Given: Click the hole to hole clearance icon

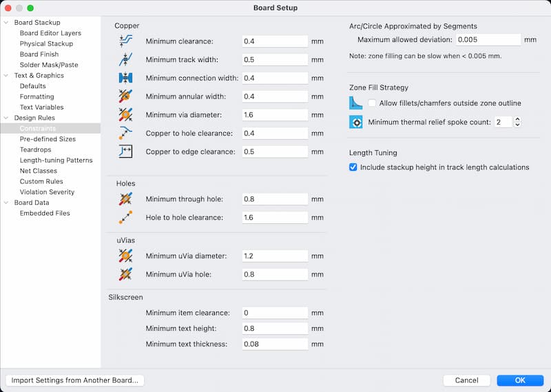Looking at the screenshot, I should pyautogui.click(x=125, y=218).
